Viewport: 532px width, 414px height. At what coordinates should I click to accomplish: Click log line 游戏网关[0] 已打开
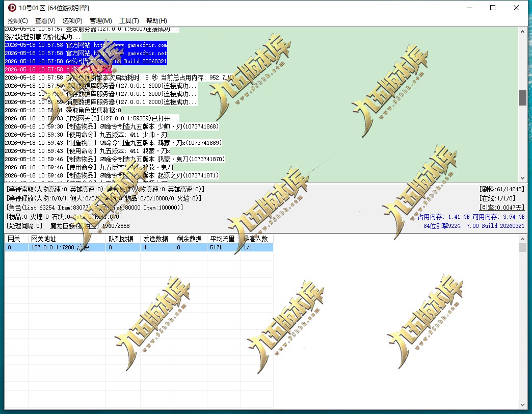(92, 118)
